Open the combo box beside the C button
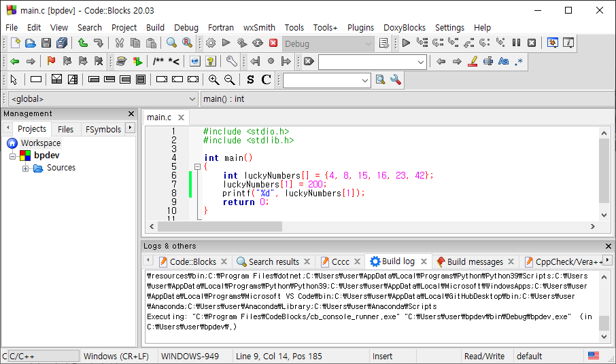The image size is (616, 364). pyautogui.click(x=327, y=80)
